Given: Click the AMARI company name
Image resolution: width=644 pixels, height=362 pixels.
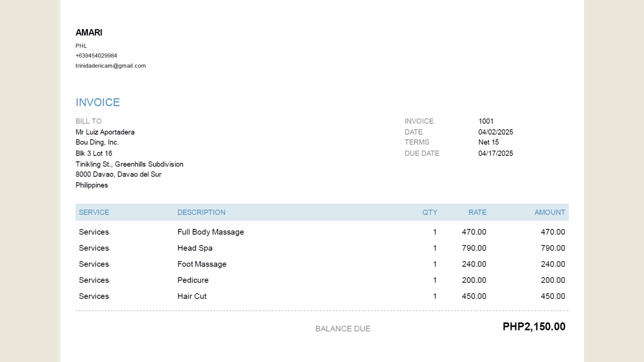Looking at the screenshot, I should (89, 33).
